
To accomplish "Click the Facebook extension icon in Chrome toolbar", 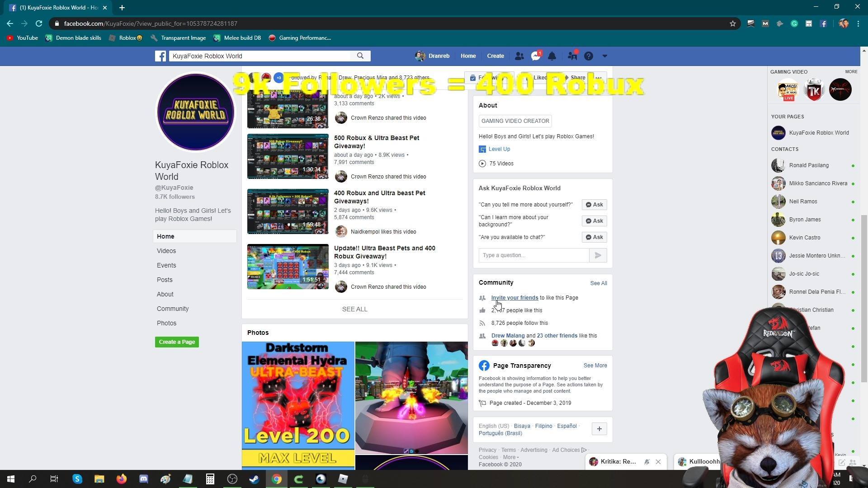I will 823,23.
